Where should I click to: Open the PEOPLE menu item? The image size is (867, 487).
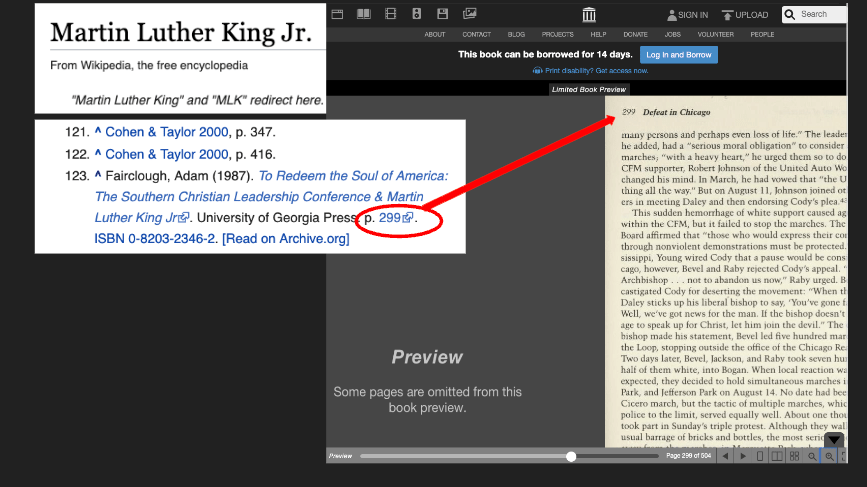[762, 34]
